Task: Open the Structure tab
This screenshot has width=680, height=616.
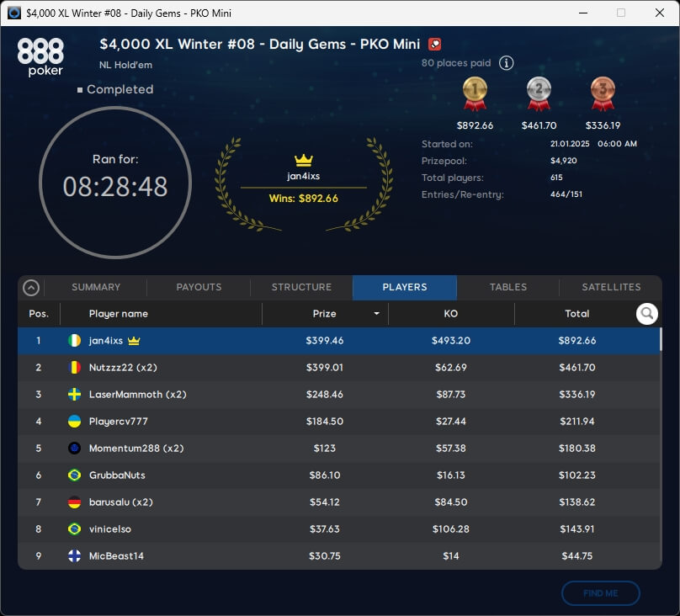Action: tap(301, 287)
